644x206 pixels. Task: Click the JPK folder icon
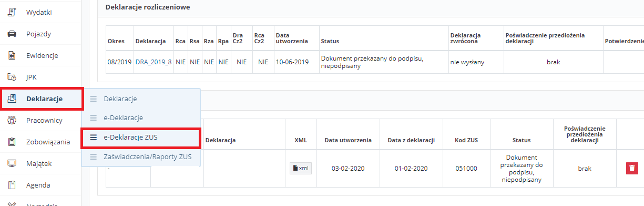click(x=12, y=77)
